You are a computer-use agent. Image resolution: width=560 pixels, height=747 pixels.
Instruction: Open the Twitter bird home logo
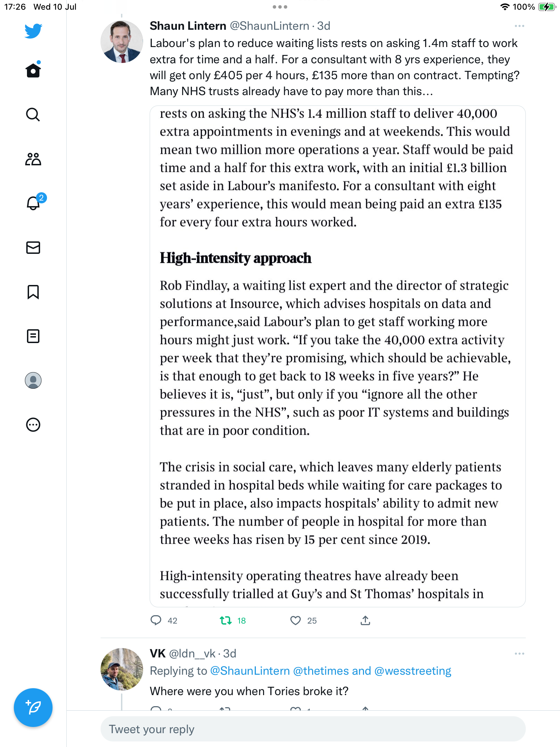(33, 31)
